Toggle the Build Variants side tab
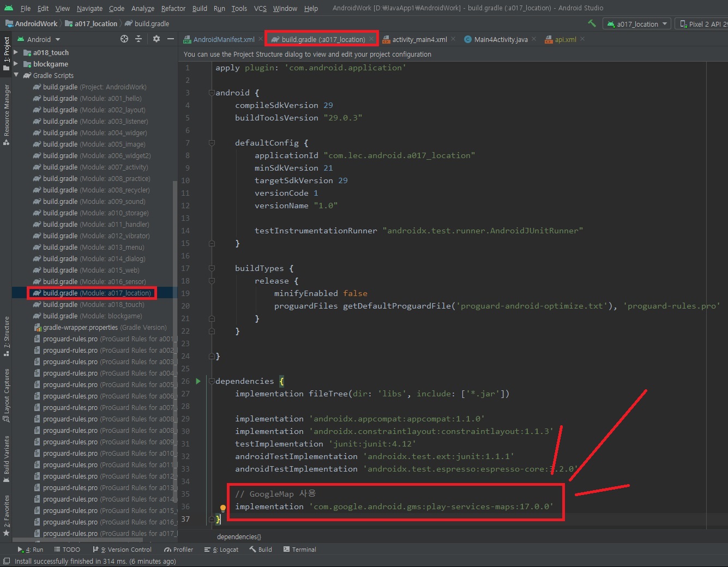This screenshot has width=728, height=567. (x=7, y=459)
